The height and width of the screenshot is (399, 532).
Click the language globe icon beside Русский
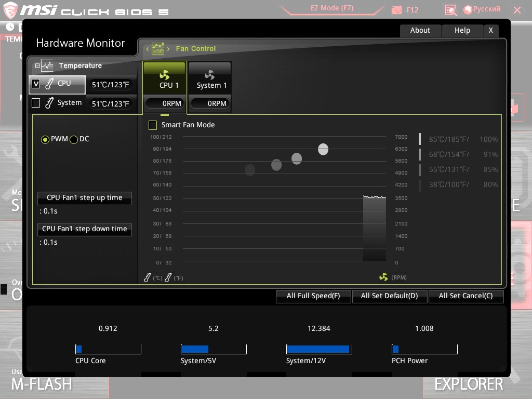(468, 9)
